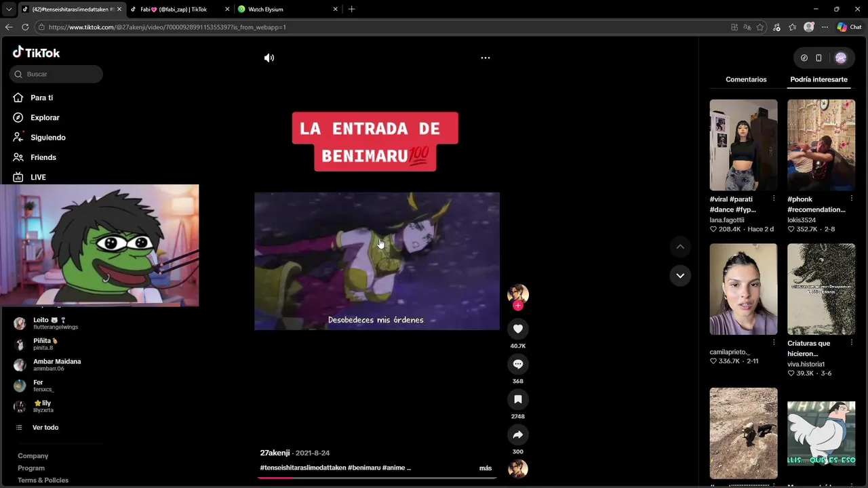Viewport: 868px width, 488px height.
Task: Open a new browser tab
Action: [x=351, y=9]
